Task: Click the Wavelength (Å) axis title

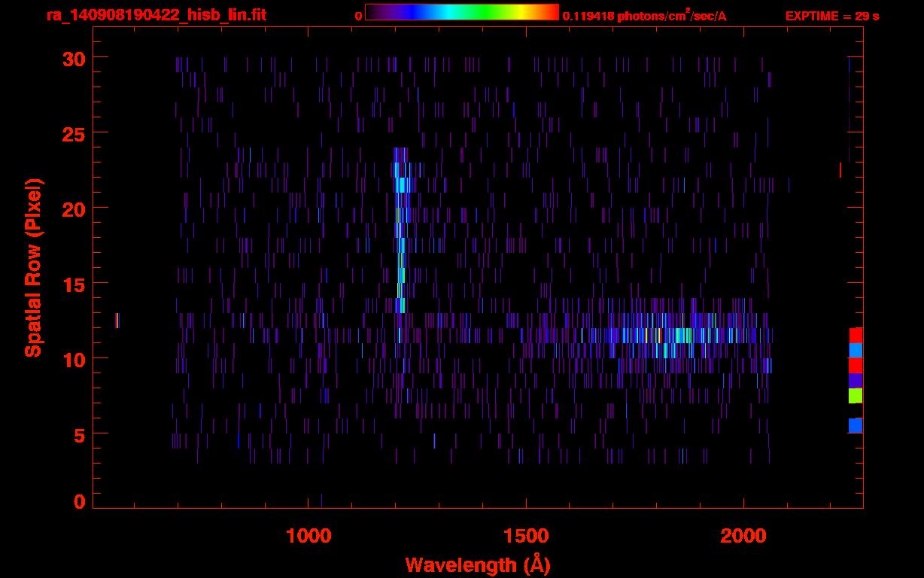Action: click(478, 564)
